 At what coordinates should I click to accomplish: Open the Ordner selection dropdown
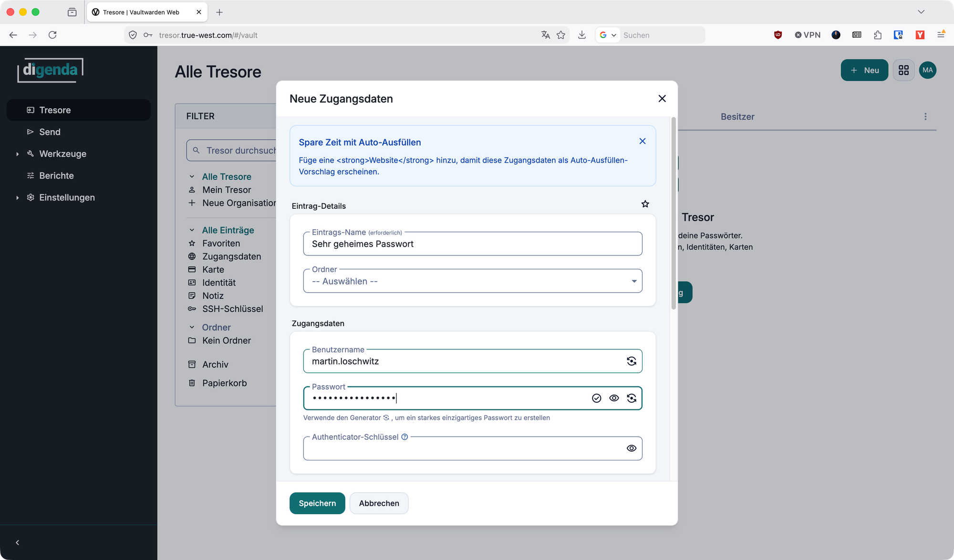pyautogui.click(x=473, y=281)
